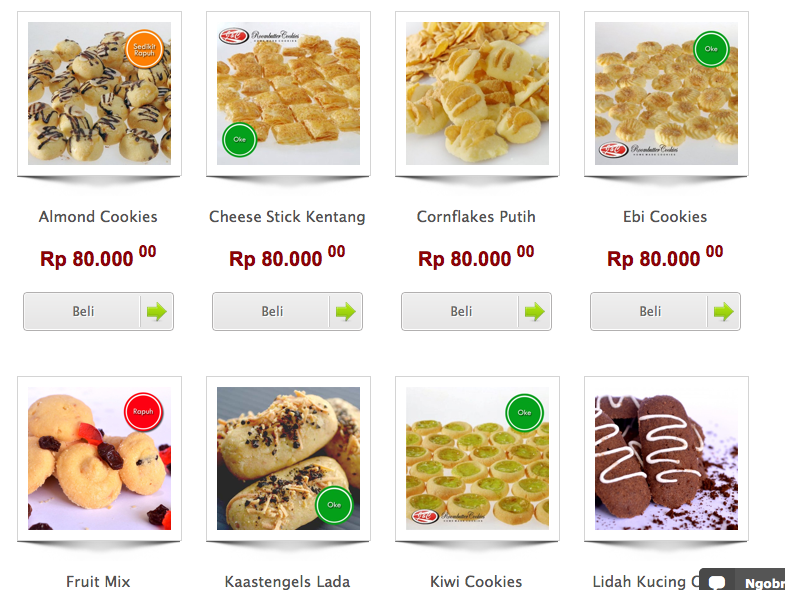Open the chat bubble icon at bottom right
This screenshot has width=785, height=590.
point(717,582)
